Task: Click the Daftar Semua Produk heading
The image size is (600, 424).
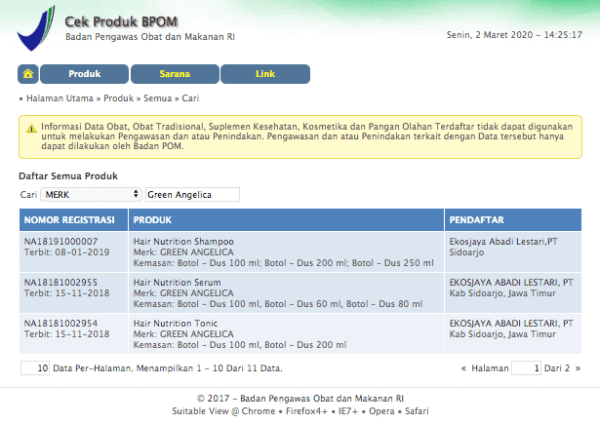Action: [68, 176]
